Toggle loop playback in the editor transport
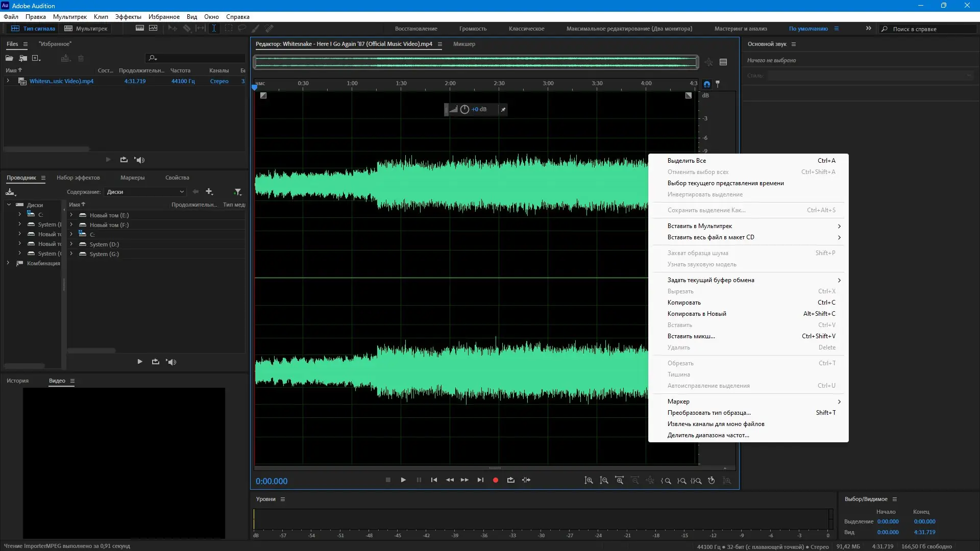 pos(510,480)
